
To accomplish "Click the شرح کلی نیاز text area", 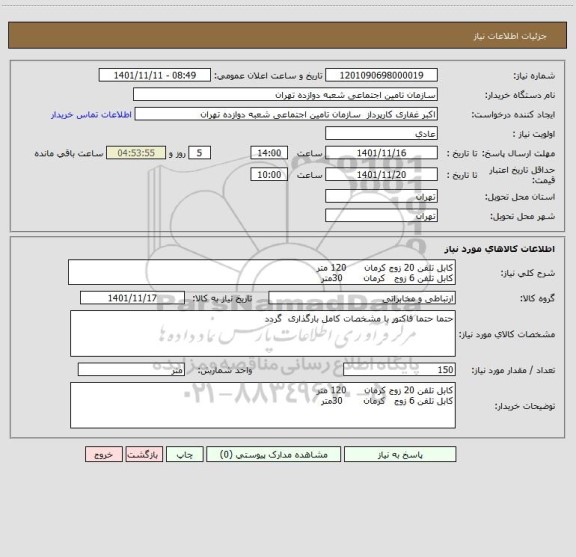I will click(262, 272).
